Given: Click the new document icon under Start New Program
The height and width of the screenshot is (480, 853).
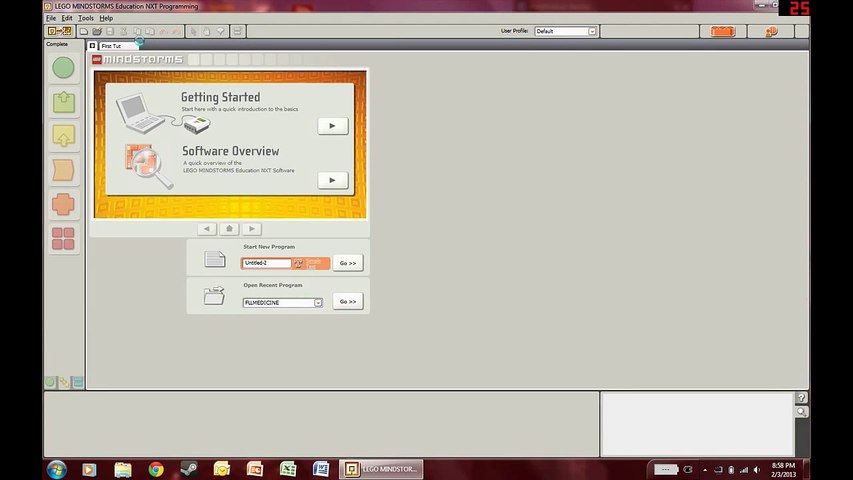Looking at the screenshot, I should tap(215, 259).
